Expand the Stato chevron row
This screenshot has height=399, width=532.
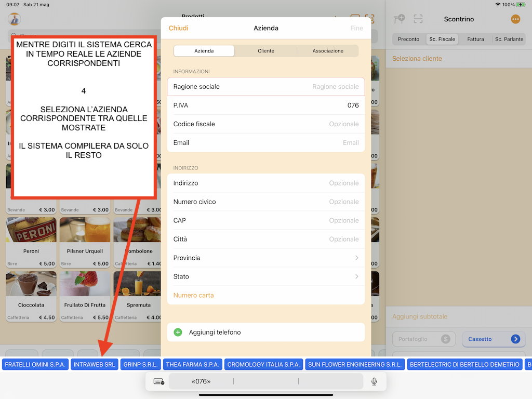[266, 276]
